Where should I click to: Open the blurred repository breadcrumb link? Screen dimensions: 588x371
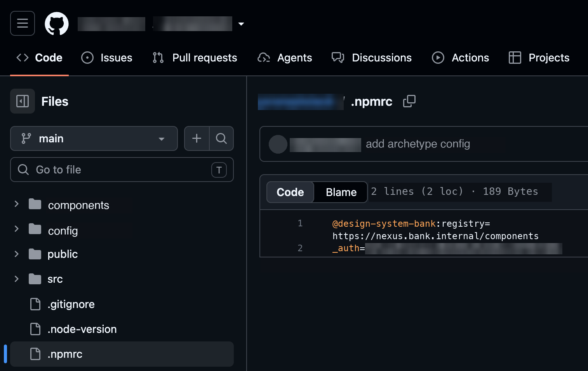(x=301, y=102)
